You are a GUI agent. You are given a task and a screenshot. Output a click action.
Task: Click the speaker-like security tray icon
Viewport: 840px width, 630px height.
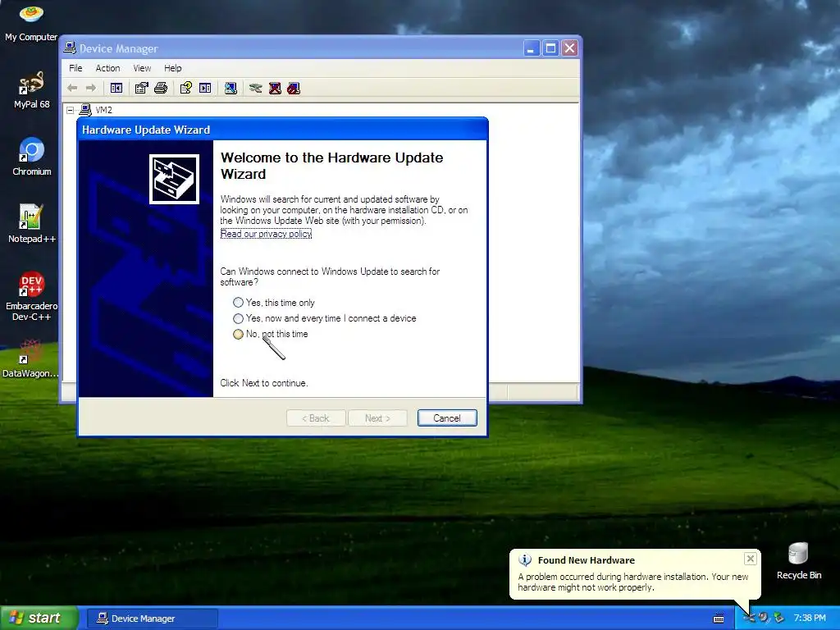point(764,619)
